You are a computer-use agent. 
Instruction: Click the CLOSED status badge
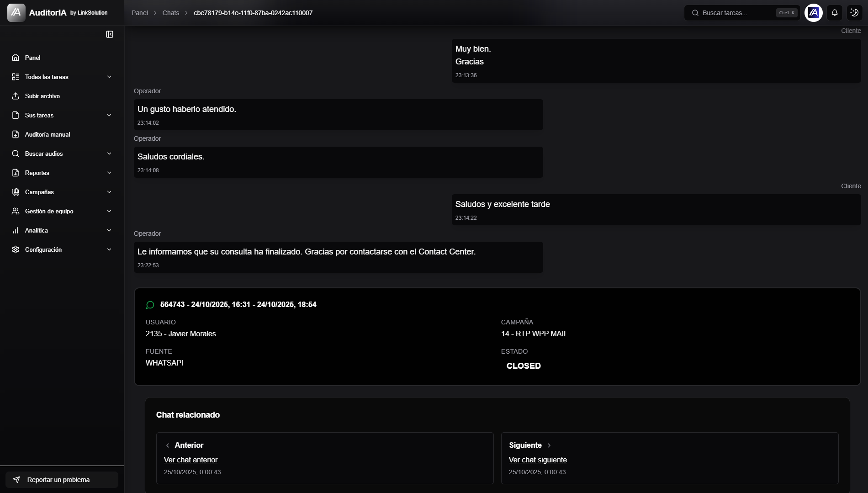(x=524, y=366)
